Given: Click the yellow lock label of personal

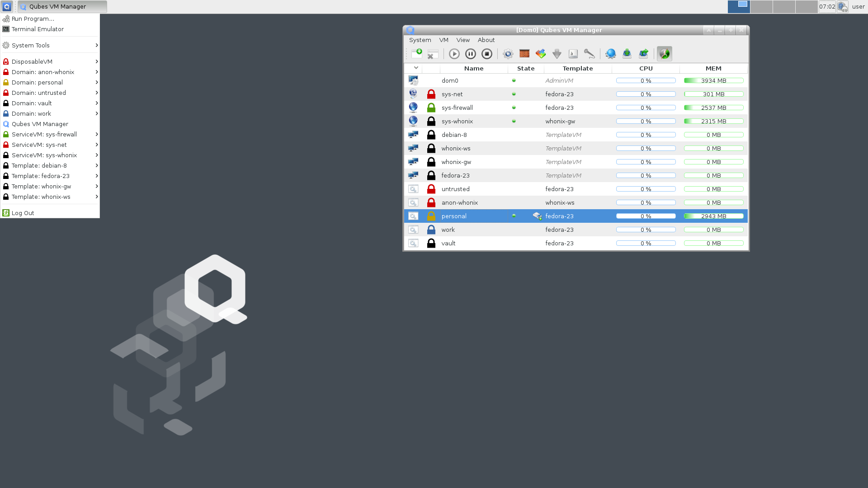Looking at the screenshot, I should (431, 216).
